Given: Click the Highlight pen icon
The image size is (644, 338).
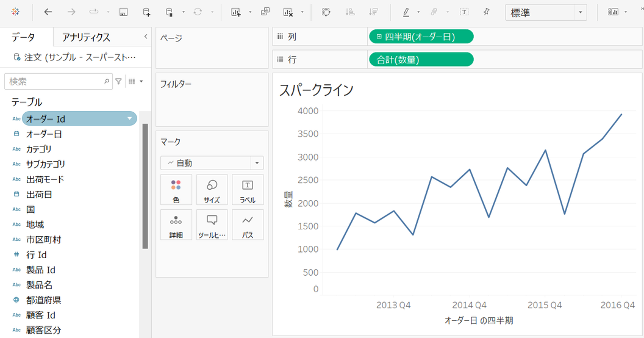Looking at the screenshot, I should tap(406, 12).
